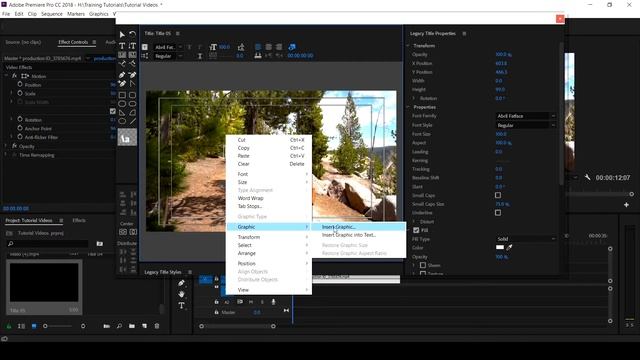
Task: Click the timeline zoom scroll bar
Action: click(x=237, y=326)
